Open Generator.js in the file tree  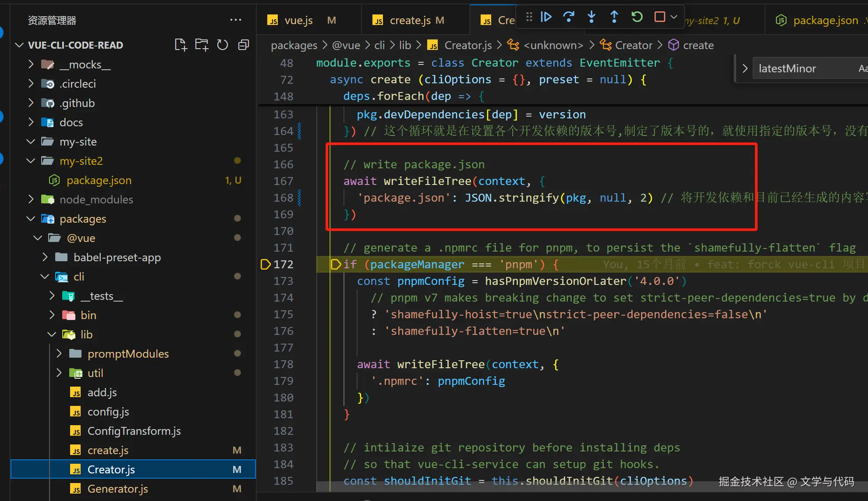click(x=117, y=489)
